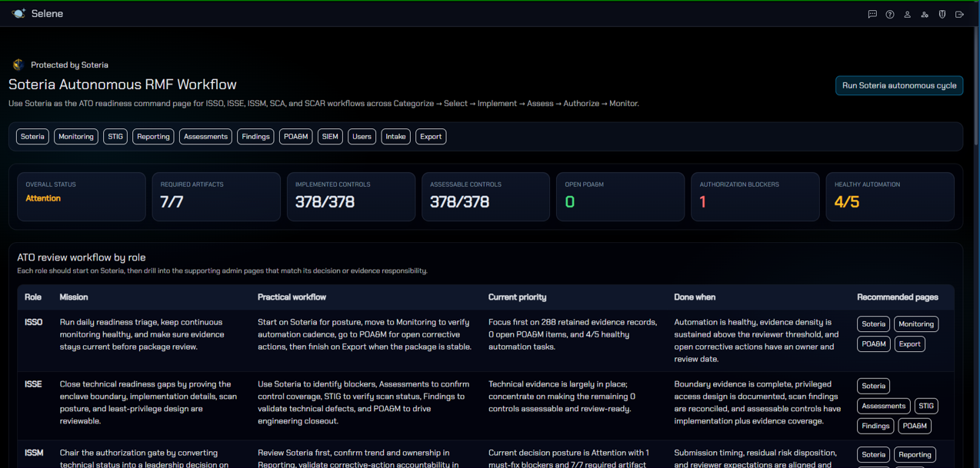Open the chat messages icon

tap(872, 14)
